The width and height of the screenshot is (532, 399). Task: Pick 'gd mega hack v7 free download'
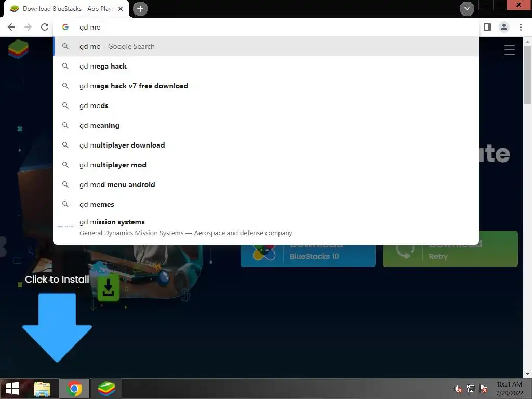(x=266, y=86)
